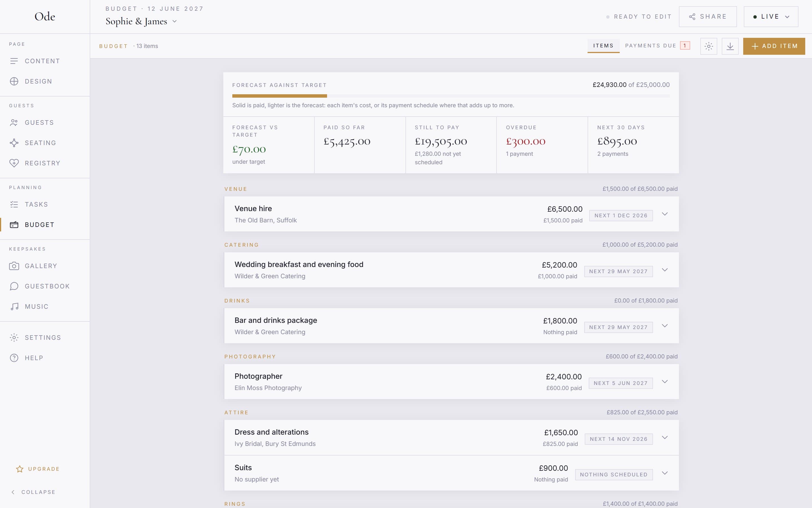Expand the Venue hire item

pos(664,214)
